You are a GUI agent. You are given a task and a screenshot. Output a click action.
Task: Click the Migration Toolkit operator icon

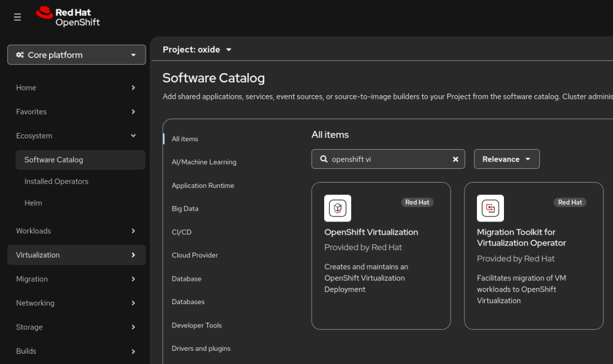490,208
